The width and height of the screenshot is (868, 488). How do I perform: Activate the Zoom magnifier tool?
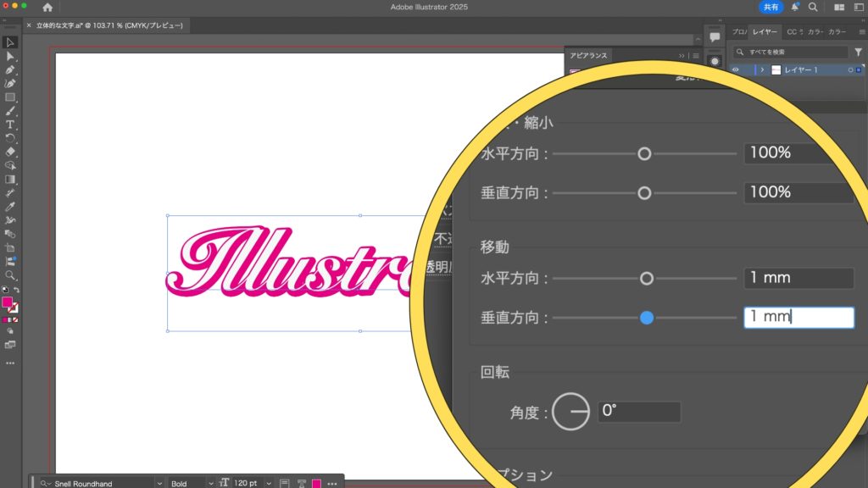(x=10, y=275)
